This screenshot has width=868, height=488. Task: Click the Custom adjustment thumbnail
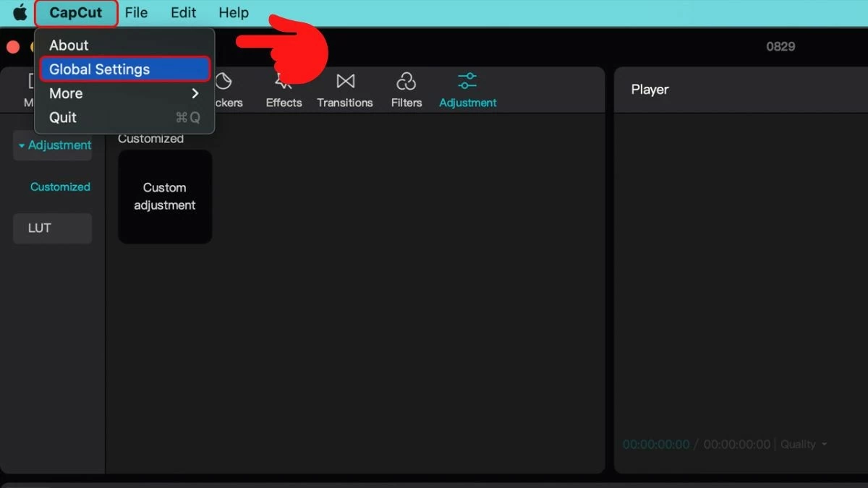point(165,197)
